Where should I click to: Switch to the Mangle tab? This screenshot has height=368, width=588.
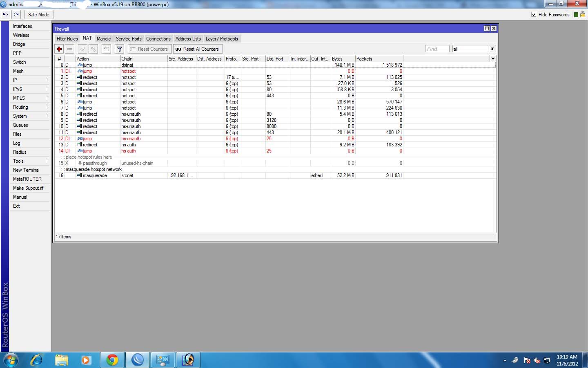point(104,39)
